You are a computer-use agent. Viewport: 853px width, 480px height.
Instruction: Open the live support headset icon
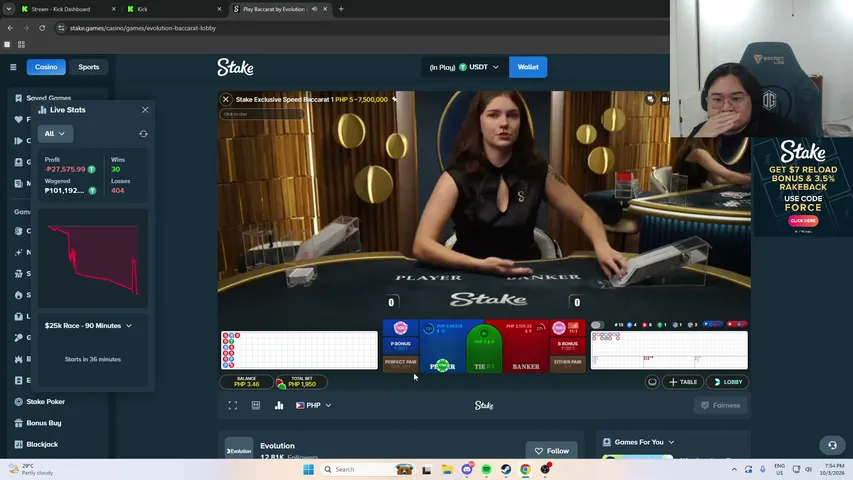(x=832, y=445)
